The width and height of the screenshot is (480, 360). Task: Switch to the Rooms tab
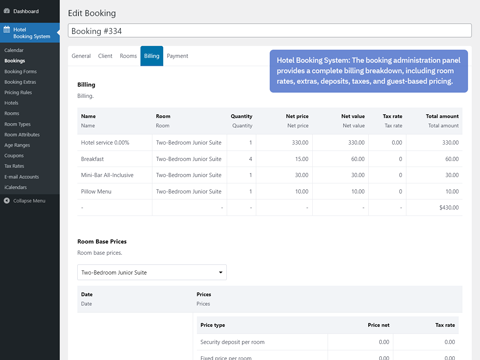click(128, 56)
